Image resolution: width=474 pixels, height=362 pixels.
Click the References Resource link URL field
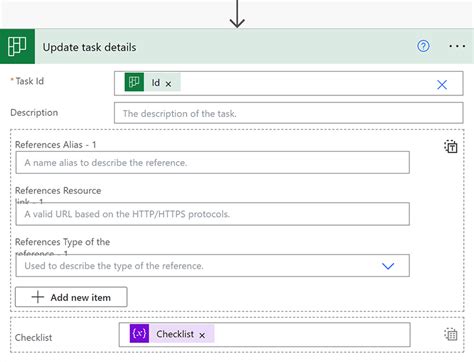coord(212,214)
